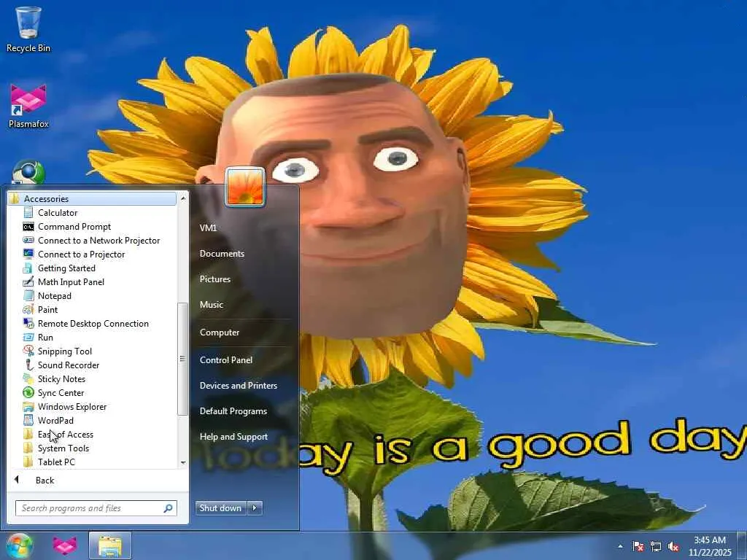
Task: Open the Windows Explorer icon in menu
Action: pyautogui.click(x=28, y=407)
